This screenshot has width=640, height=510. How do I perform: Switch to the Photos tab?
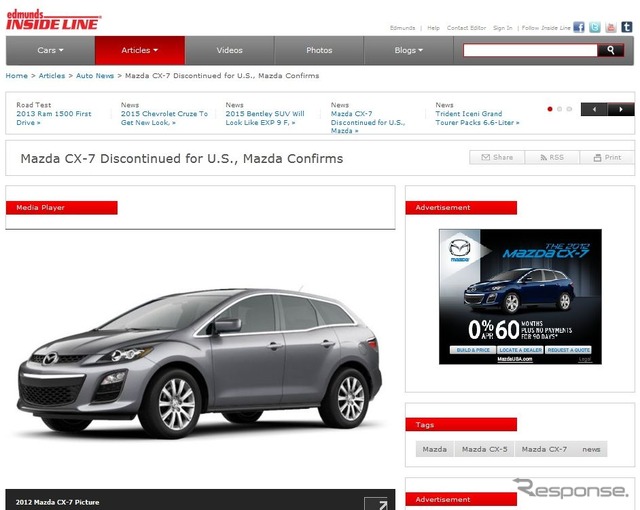319,50
